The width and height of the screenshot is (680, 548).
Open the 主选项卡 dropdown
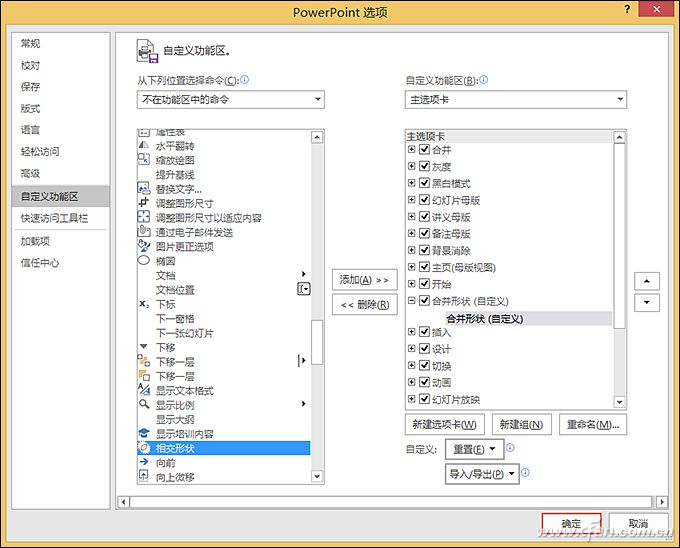pos(516,100)
